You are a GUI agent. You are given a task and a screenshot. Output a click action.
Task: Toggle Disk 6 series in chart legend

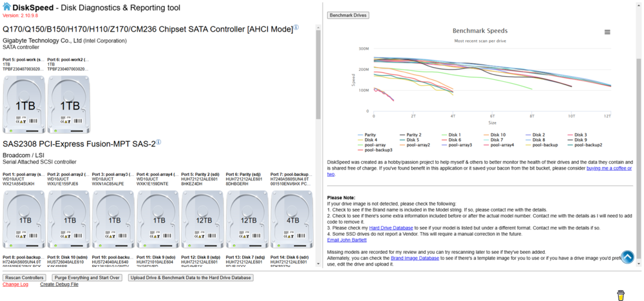pos(451,140)
